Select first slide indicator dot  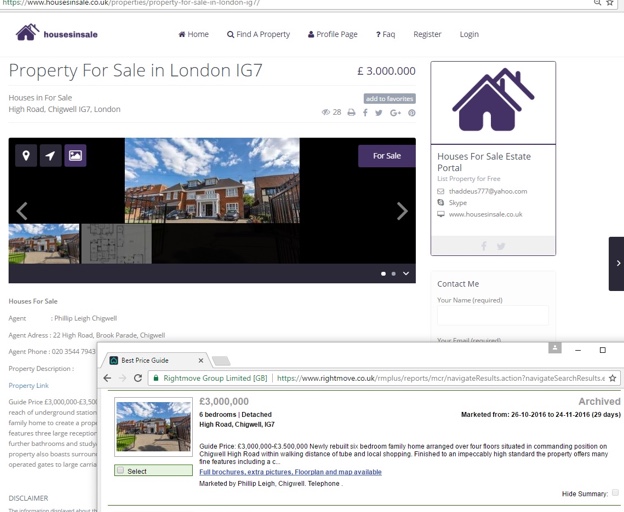pyautogui.click(x=383, y=274)
